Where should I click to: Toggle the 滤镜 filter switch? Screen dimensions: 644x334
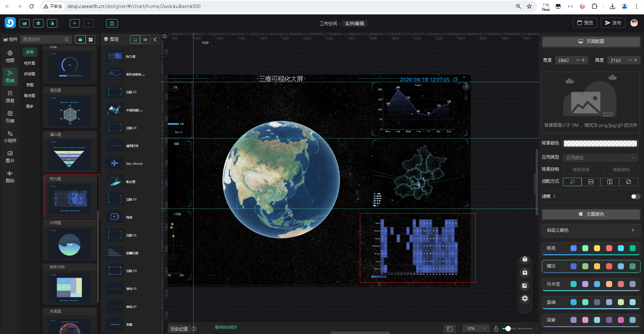[635, 196]
